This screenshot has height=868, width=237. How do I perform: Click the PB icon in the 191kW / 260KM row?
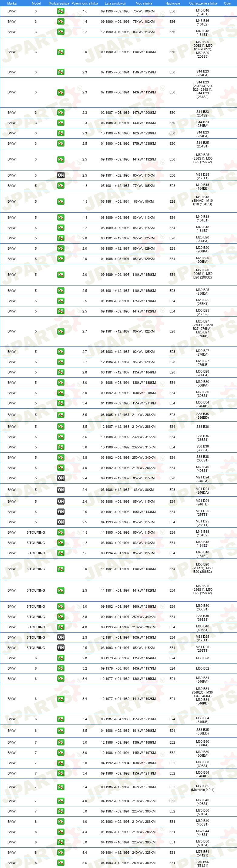click(61, 731)
